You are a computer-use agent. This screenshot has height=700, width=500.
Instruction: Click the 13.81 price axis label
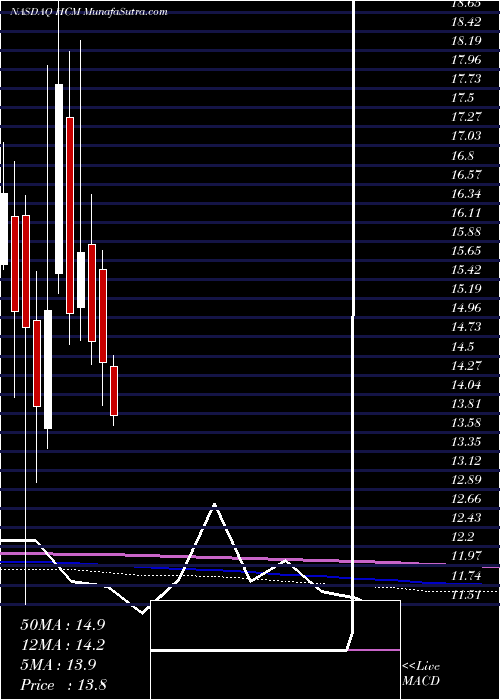click(466, 404)
